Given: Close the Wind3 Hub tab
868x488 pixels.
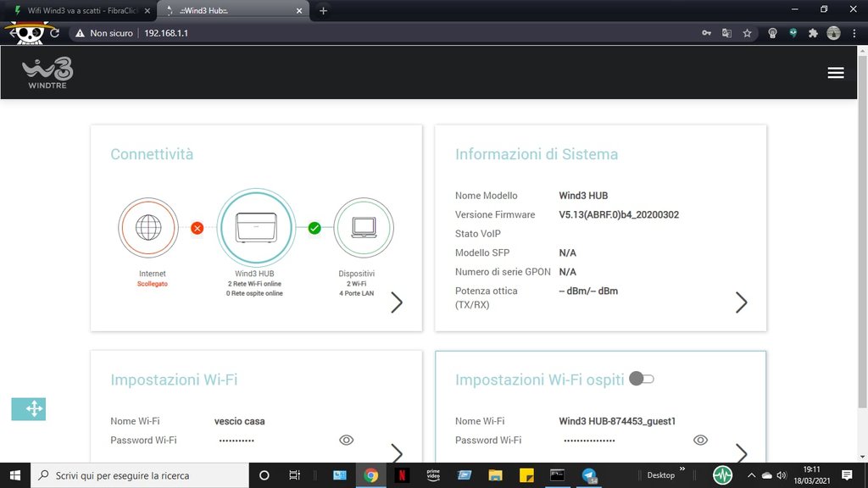Looking at the screenshot, I should click(x=299, y=10).
